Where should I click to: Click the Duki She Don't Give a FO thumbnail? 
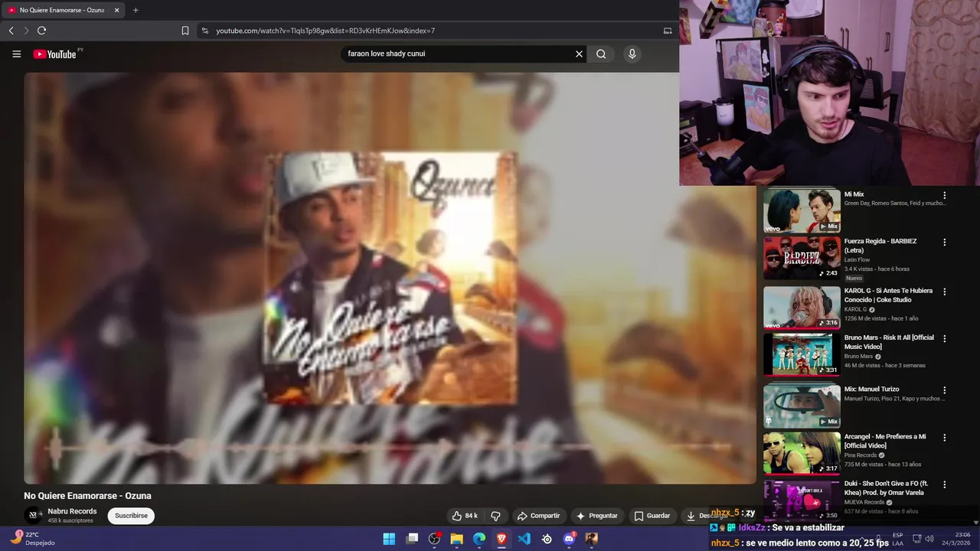coord(802,500)
